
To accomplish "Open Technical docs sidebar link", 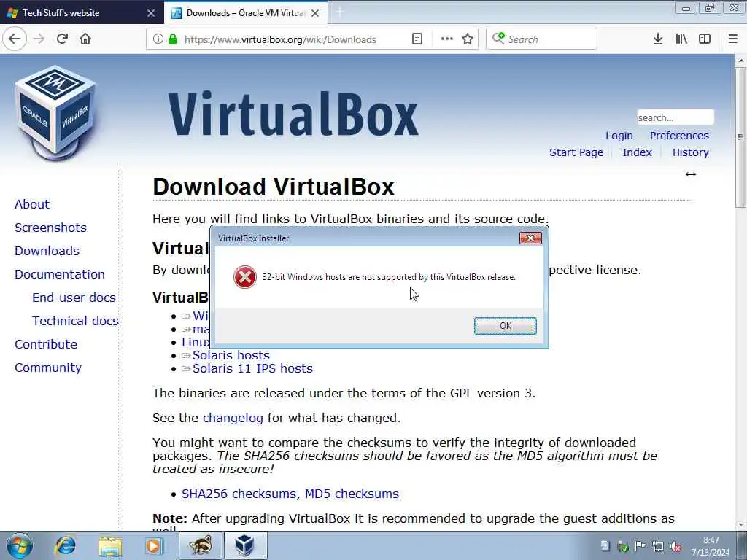I will coord(75,321).
